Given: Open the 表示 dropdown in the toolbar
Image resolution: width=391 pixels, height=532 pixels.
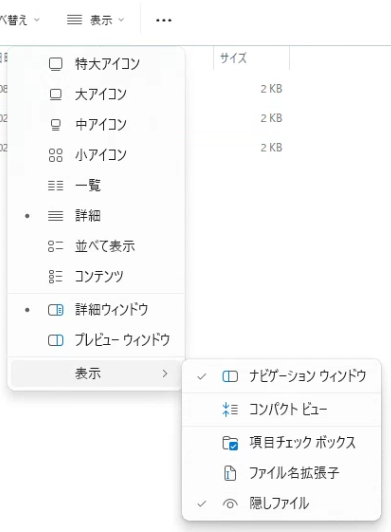Looking at the screenshot, I should (96, 20).
